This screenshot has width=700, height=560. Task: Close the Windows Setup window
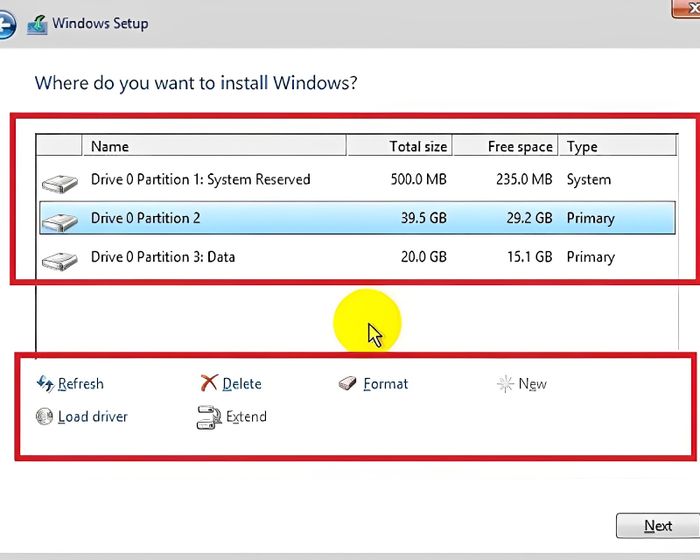pyautogui.click(x=687, y=8)
